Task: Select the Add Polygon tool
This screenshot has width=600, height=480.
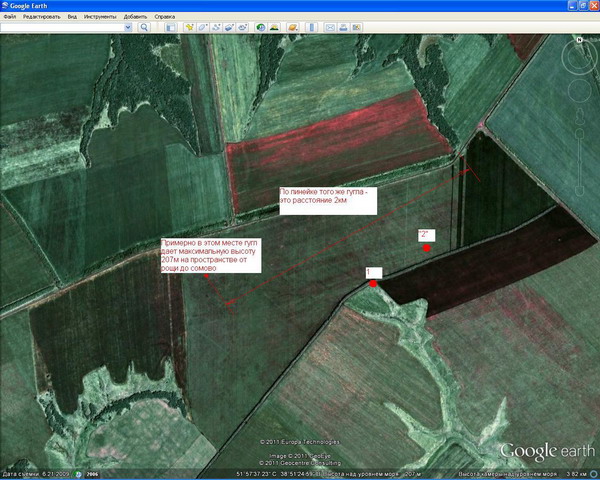Action: [x=203, y=28]
